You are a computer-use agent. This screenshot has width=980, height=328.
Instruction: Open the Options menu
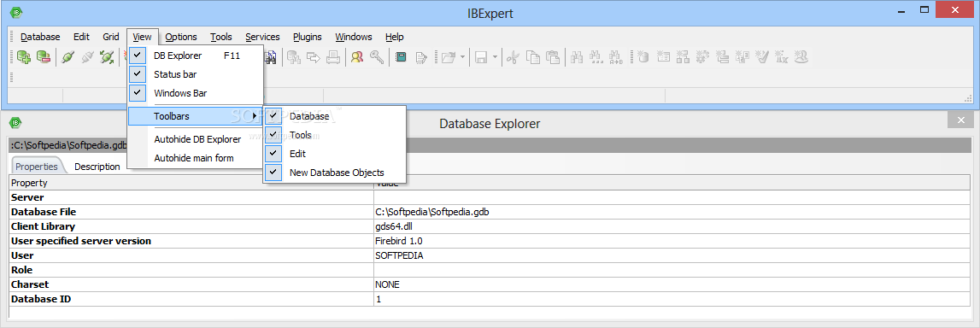181,37
